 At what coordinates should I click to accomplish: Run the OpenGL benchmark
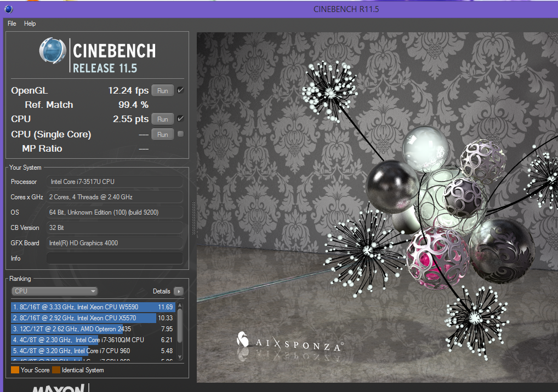tap(163, 91)
